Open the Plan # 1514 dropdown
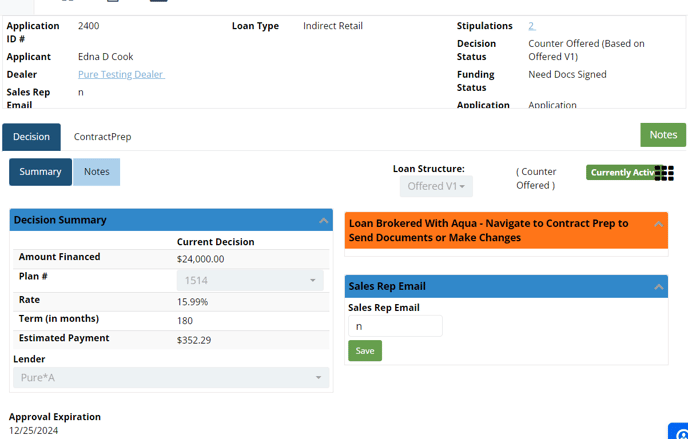This screenshot has height=439, width=688. click(x=250, y=280)
